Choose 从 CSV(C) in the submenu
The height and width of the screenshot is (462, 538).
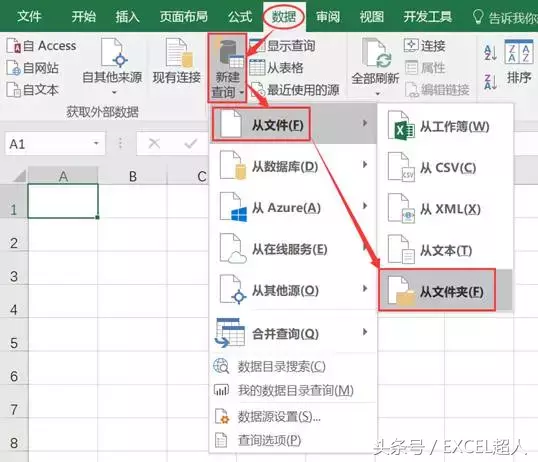445,168
